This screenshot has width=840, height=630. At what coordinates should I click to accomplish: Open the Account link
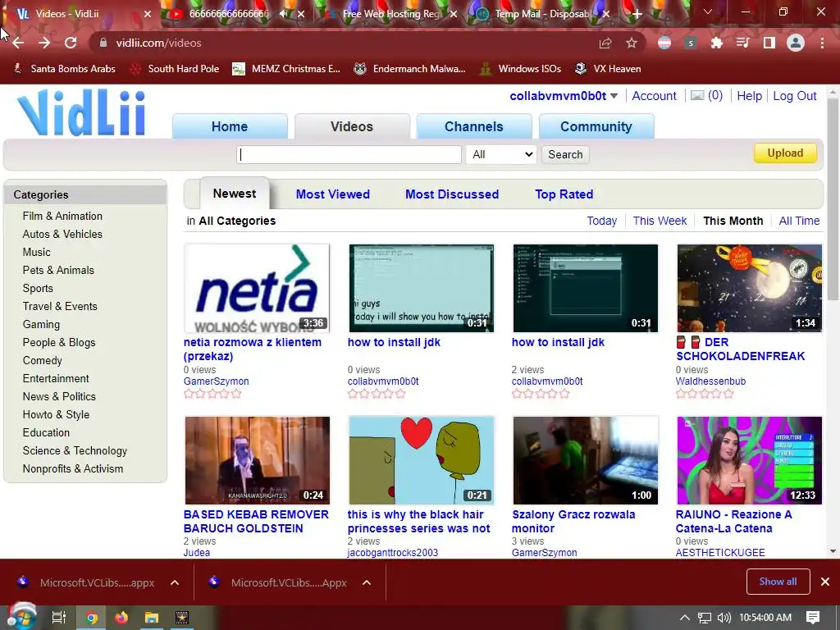[x=654, y=96]
